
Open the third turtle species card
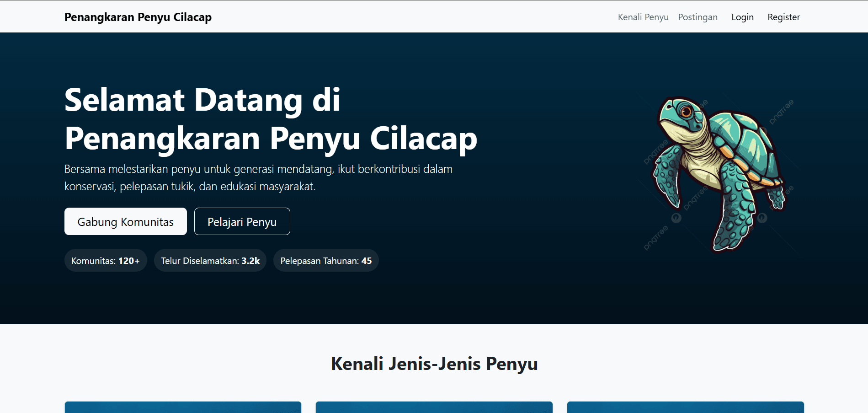[685, 407]
